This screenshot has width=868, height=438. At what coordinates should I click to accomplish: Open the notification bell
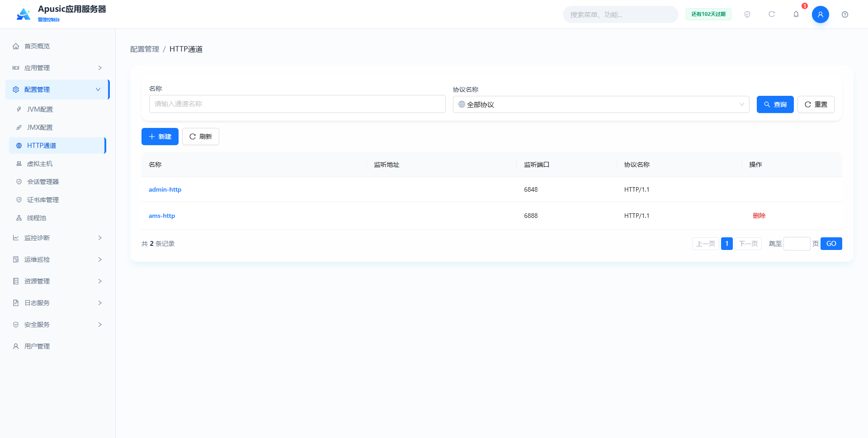click(x=796, y=14)
